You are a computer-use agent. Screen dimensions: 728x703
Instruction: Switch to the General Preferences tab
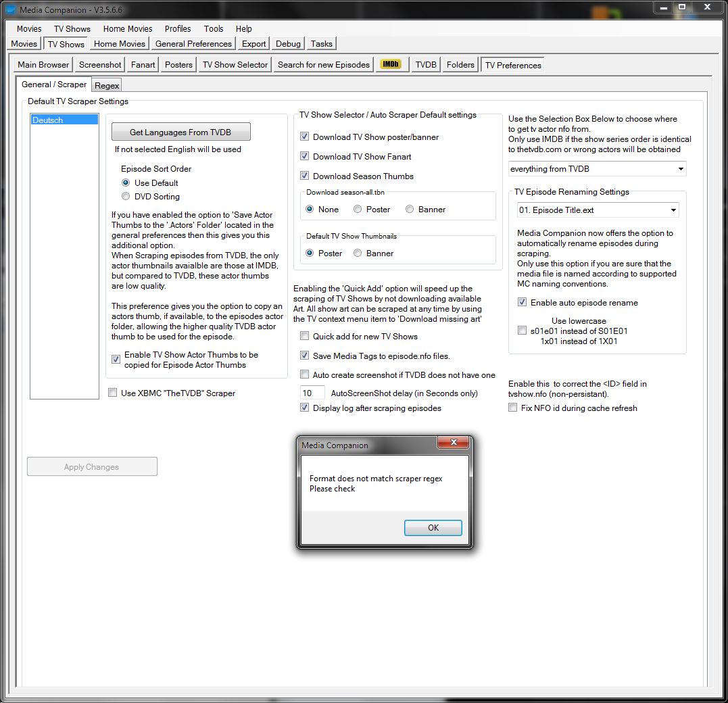pos(193,44)
